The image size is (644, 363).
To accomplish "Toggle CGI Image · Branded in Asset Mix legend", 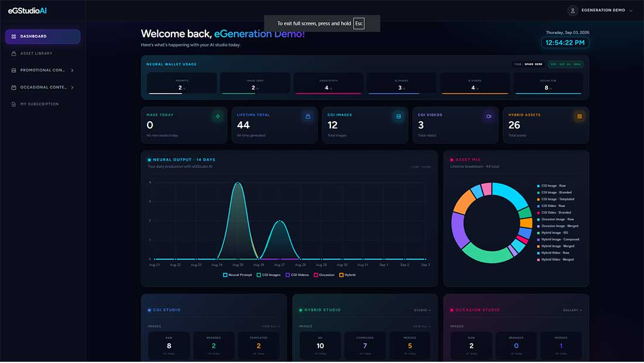I will tap(554, 193).
